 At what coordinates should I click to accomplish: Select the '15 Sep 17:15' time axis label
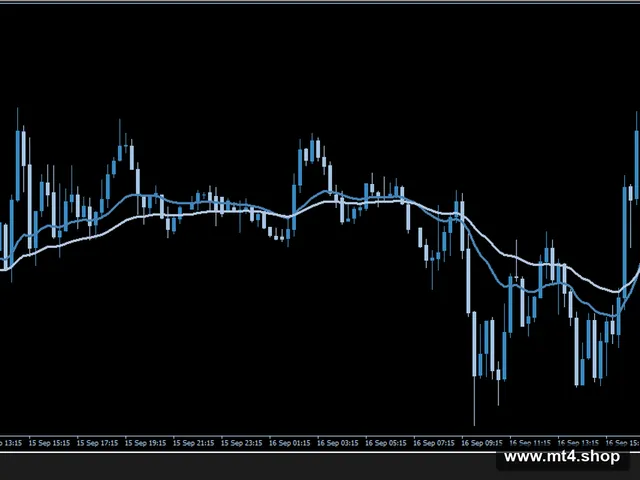[97, 443]
